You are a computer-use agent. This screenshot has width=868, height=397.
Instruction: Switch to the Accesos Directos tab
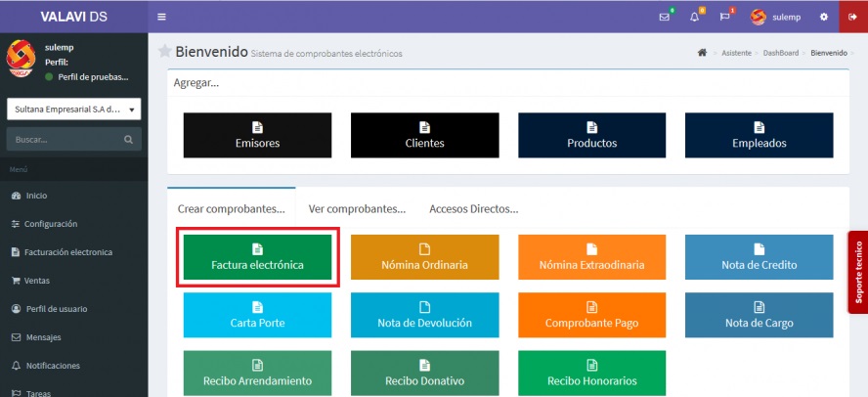point(473,209)
